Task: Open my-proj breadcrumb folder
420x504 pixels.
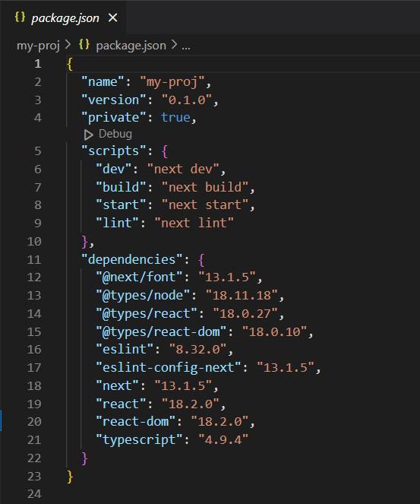Action: [x=38, y=46]
